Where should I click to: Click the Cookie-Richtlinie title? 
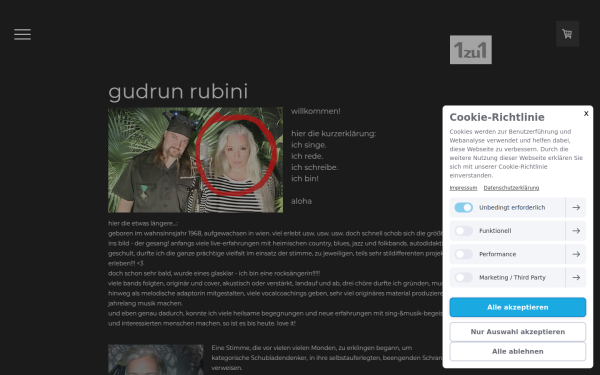tap(497, 117)
